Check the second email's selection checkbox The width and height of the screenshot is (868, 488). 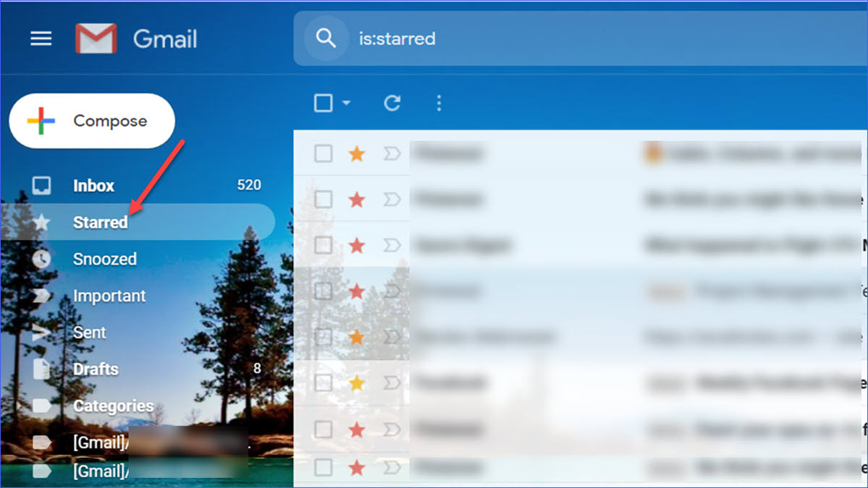[x=323, y=200]
